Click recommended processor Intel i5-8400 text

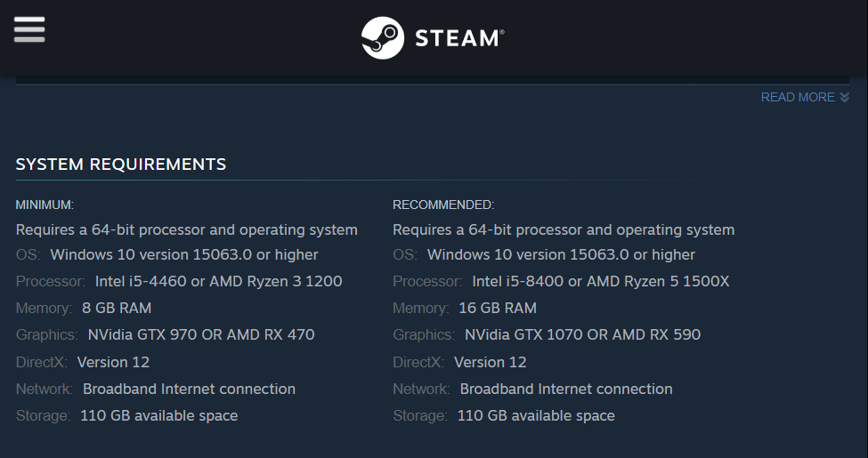[x=600, y=281]
